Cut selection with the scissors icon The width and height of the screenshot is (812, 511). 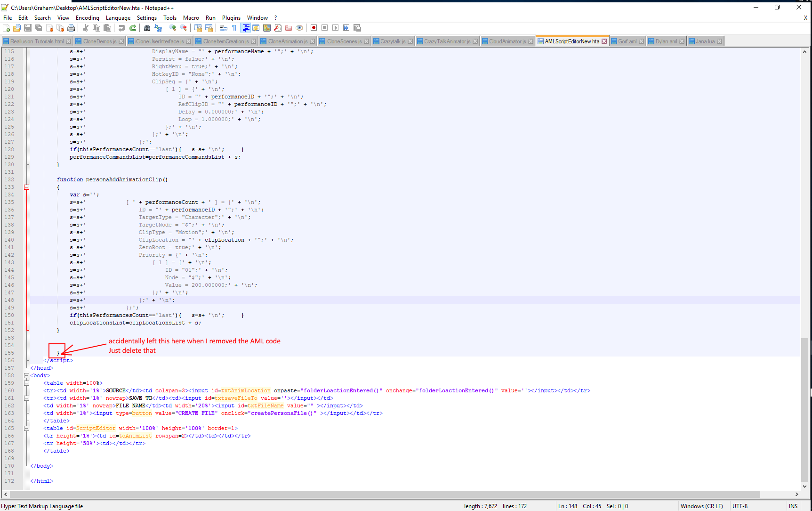tap(86, 28)
